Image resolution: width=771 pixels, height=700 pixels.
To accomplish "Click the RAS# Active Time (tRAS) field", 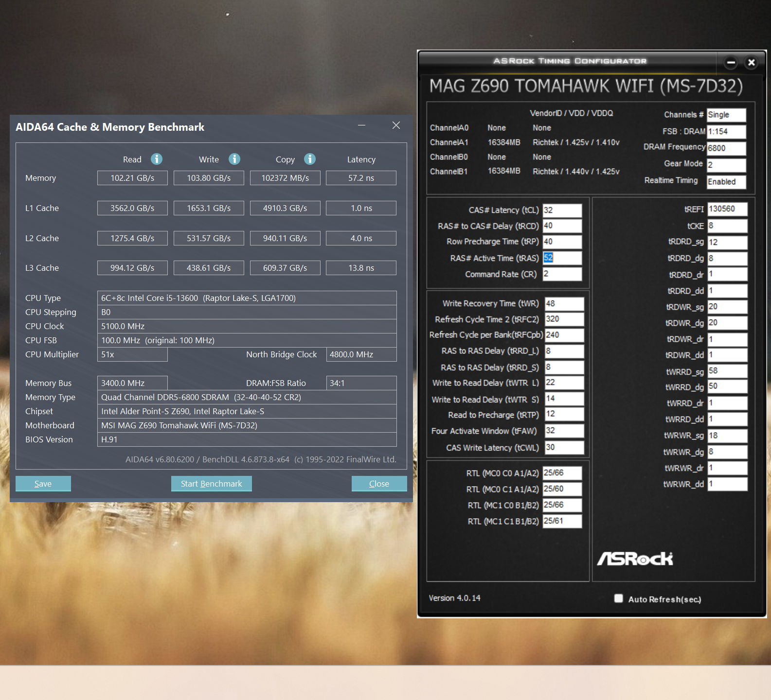I will (562, 258).
